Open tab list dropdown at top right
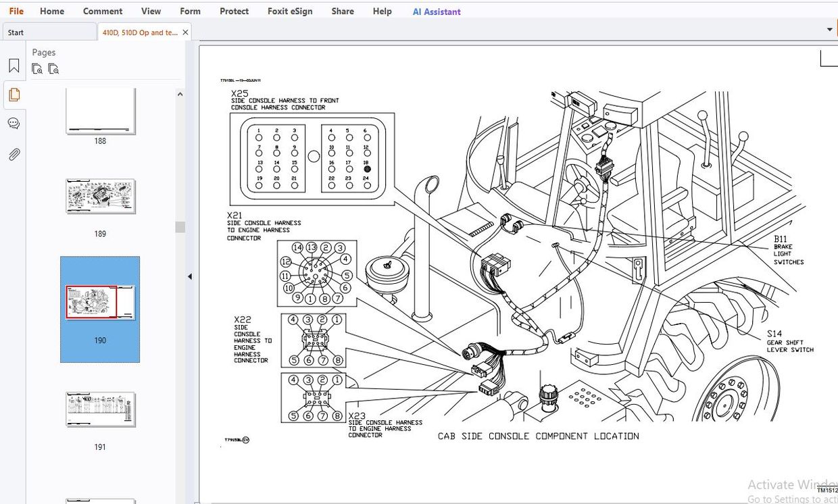 coord(830,30)
